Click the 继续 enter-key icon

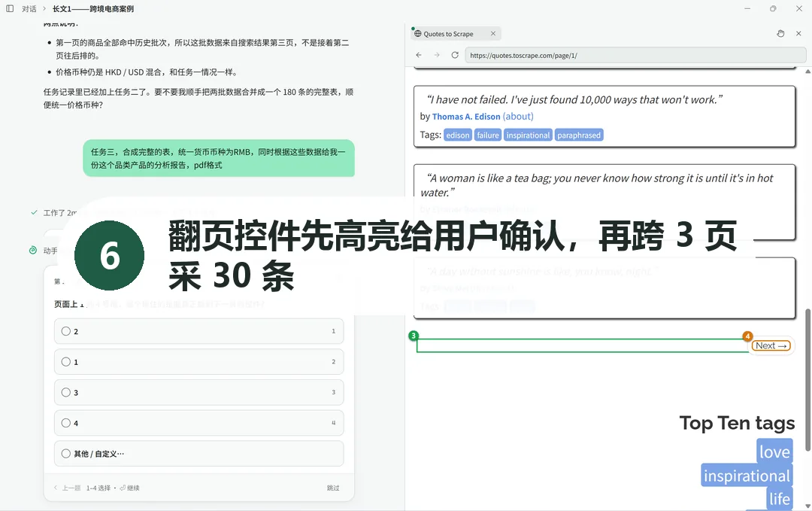pyautogui.click(x=123, y=488)
